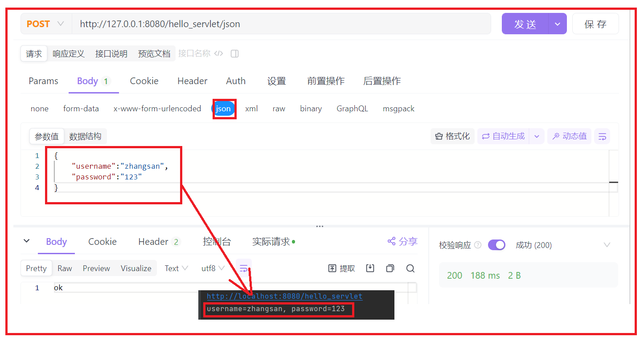Open search in response via magnifier icon
This screenshot has width=644, height=341.
[410, 268]
